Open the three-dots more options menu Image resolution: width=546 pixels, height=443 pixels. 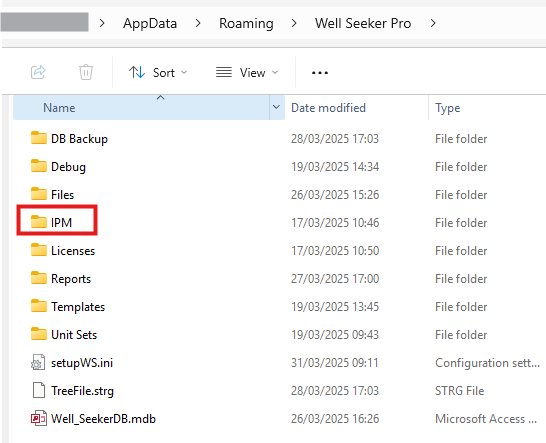[320, 73]
